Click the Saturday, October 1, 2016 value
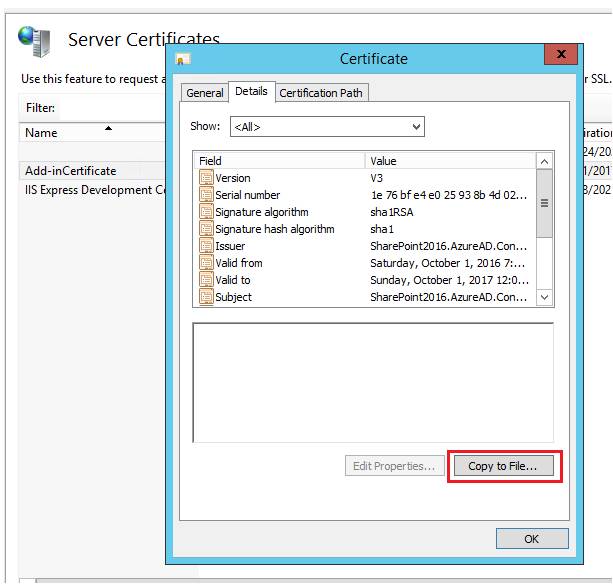 [x=448, y=263]
